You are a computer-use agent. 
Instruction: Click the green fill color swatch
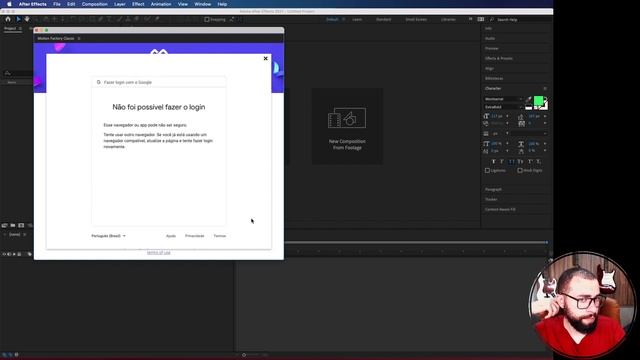[538, 100]
